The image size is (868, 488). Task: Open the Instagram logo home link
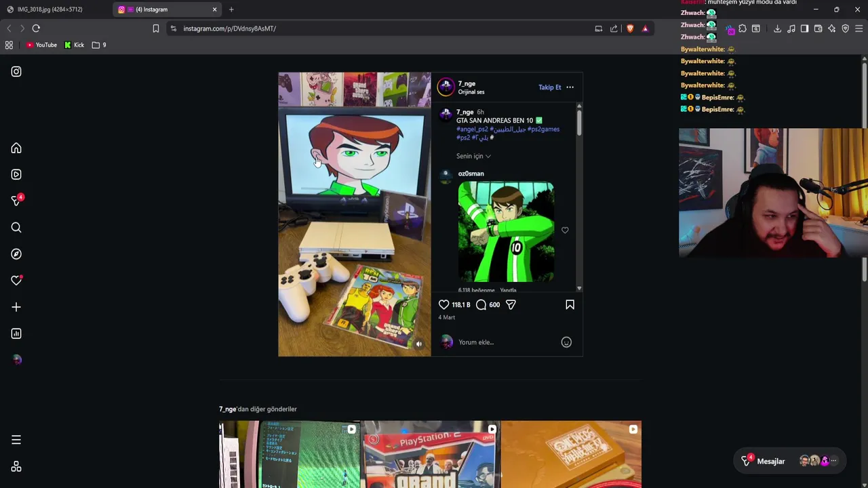tap(16, 72)
